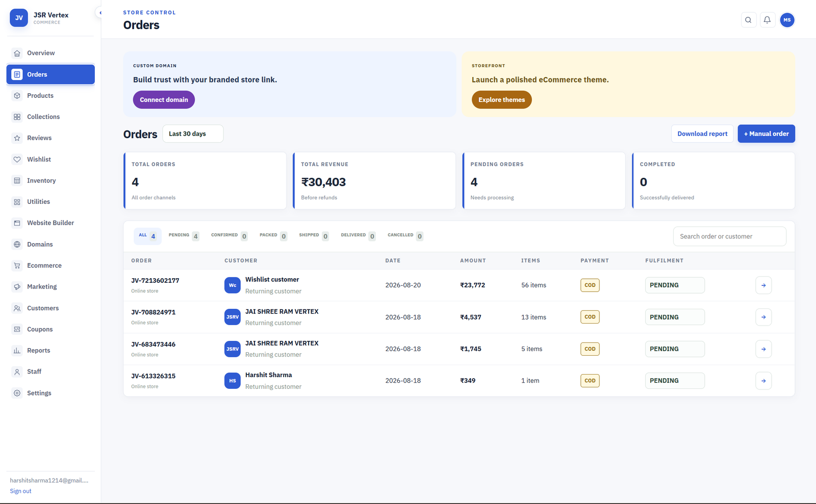Image resolution: width=816 pixels, height=504 pixels.
Task: Click the Download report button
Action: click(702, 134)
